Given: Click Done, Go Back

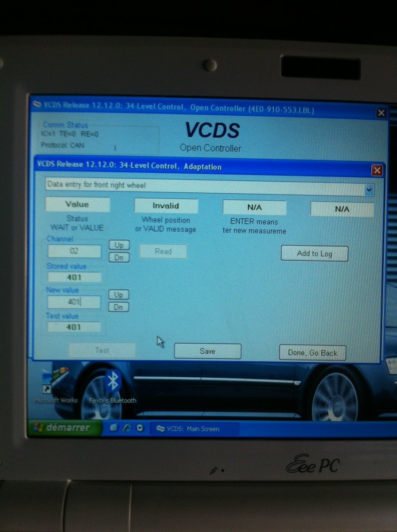Looking at the screenshot, I should 312,353.
